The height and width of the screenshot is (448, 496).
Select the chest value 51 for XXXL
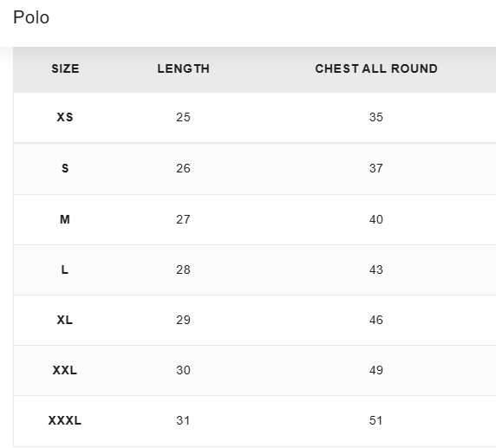pos(375,420)
